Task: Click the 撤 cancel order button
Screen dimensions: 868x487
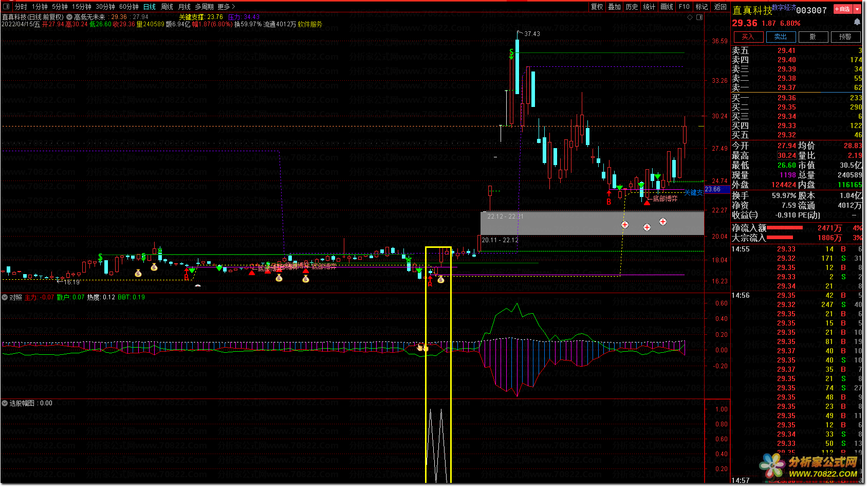Action: tap(812, 37)
